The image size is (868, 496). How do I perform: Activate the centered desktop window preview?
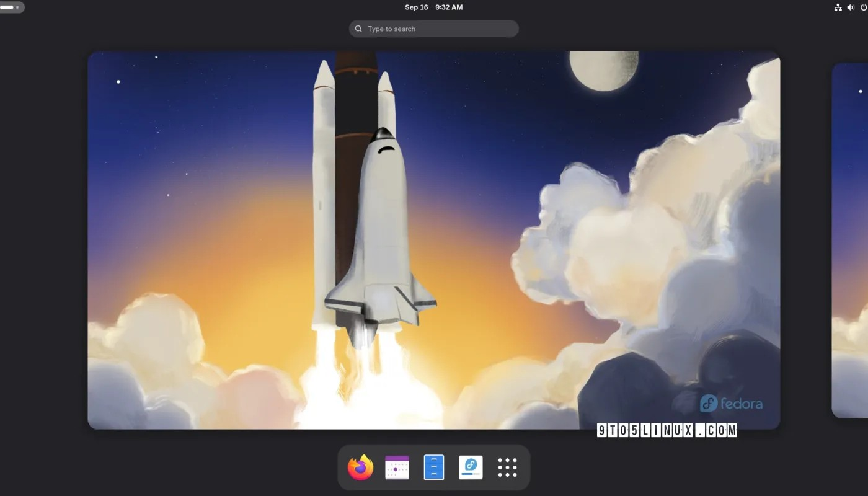point(433,240)
